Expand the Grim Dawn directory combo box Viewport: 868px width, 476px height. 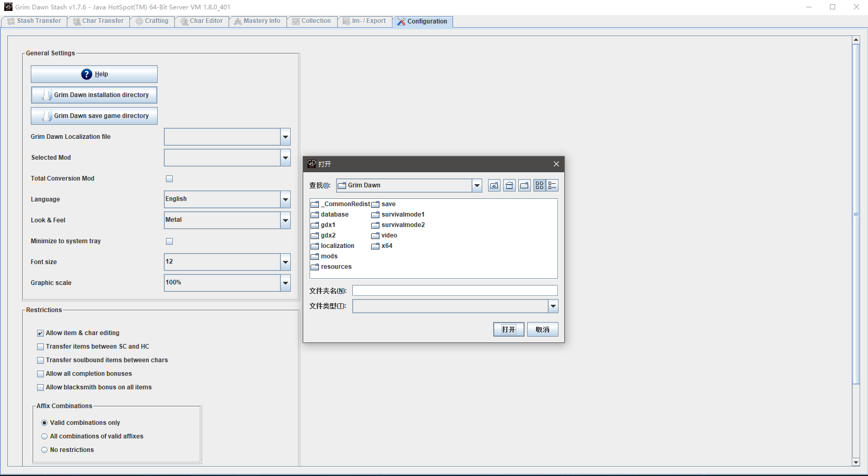(x=477, y=185)
